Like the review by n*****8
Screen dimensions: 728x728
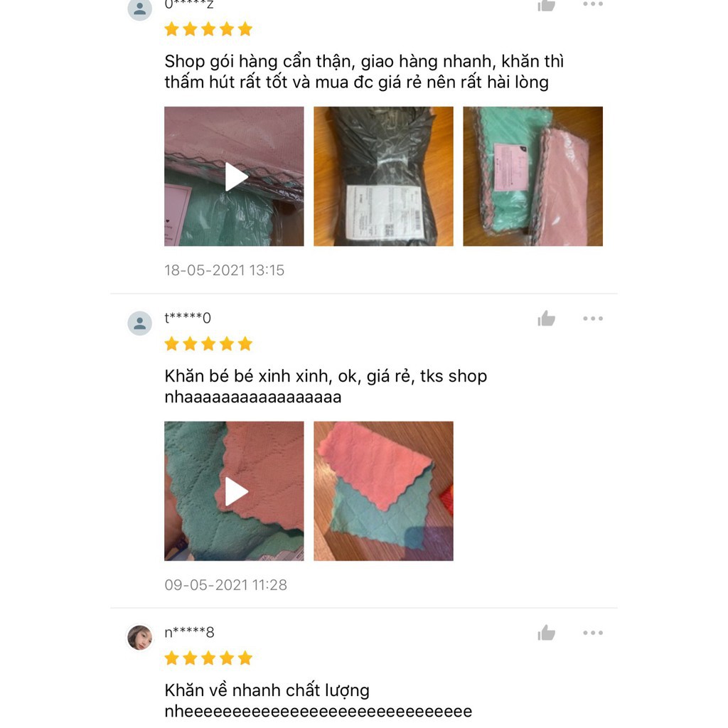click(x=547, y=633)
